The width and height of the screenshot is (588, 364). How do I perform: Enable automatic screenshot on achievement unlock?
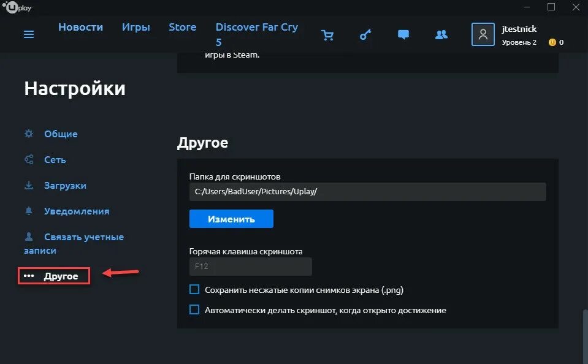point(194,309)
